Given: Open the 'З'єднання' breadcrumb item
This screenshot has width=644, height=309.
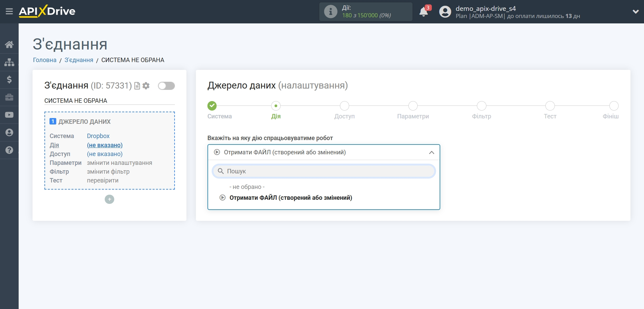Looking at the screenshot, I should pyautogui.click(x=78, y=60).
